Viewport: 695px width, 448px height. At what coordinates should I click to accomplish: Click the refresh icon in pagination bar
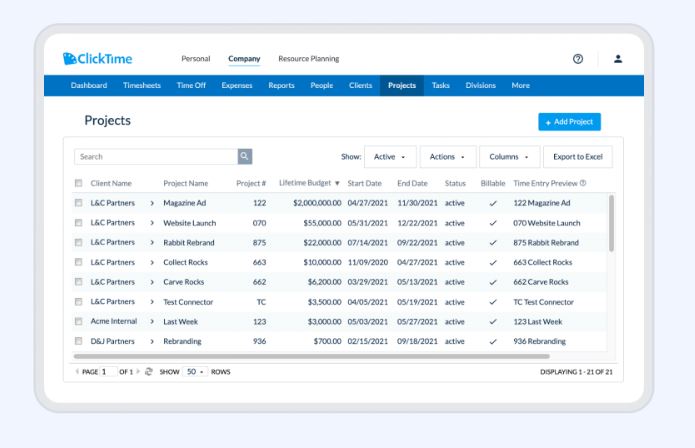click(149, 371)
